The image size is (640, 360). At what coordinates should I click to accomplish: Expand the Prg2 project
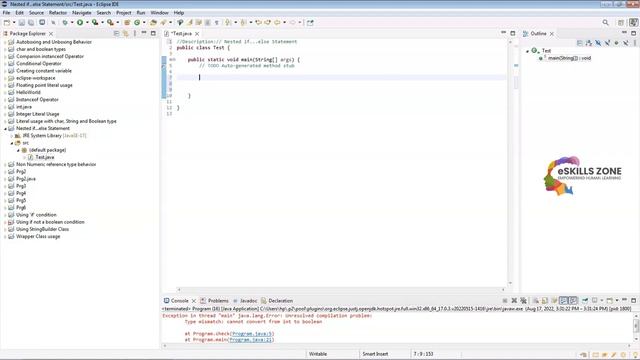pos(6,172)
